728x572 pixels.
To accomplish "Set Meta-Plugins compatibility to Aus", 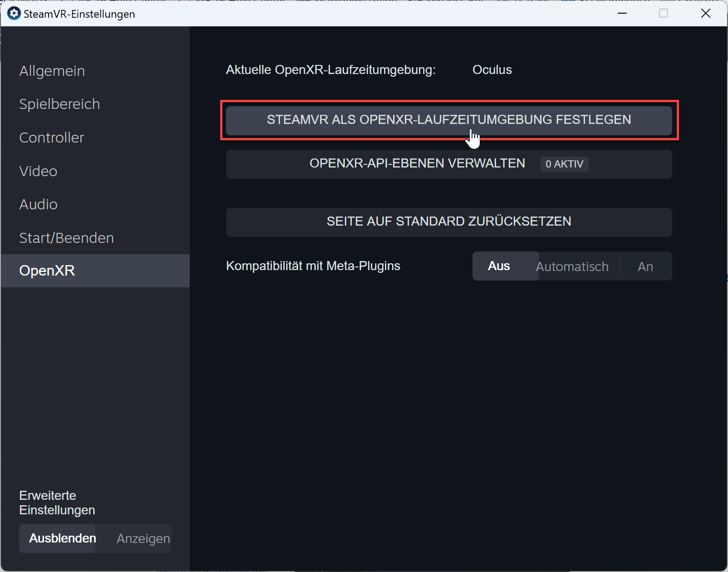I will click(499, 266).
